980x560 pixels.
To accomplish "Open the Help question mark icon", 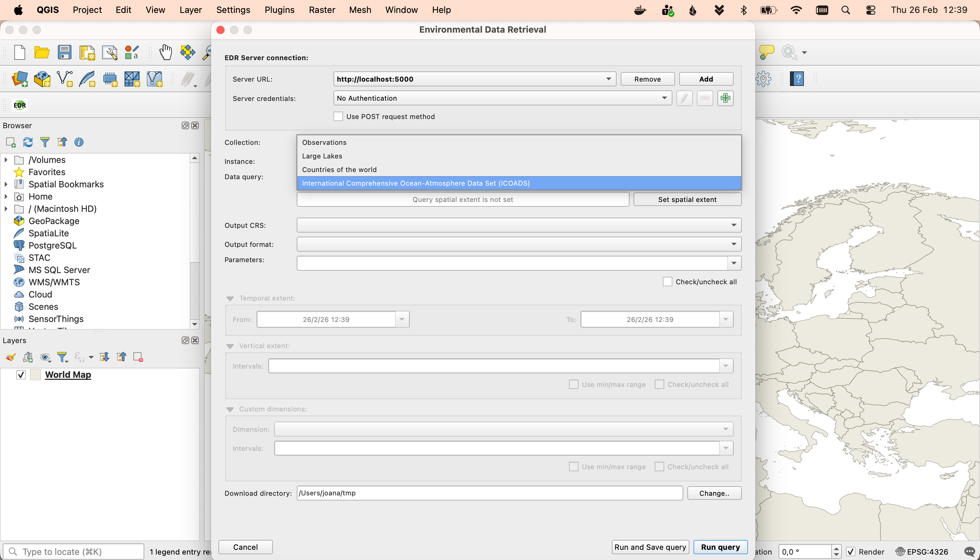I will point(796,79).
